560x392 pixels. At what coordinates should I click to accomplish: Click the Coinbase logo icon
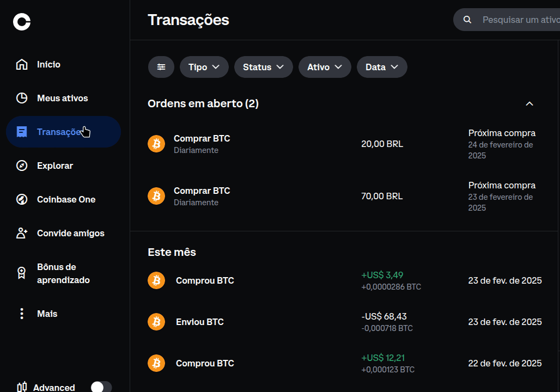(x=22, y=22)
